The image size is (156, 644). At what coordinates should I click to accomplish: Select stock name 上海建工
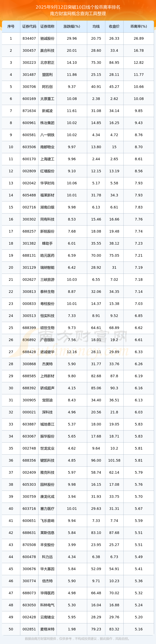click(x=47, y=159)
